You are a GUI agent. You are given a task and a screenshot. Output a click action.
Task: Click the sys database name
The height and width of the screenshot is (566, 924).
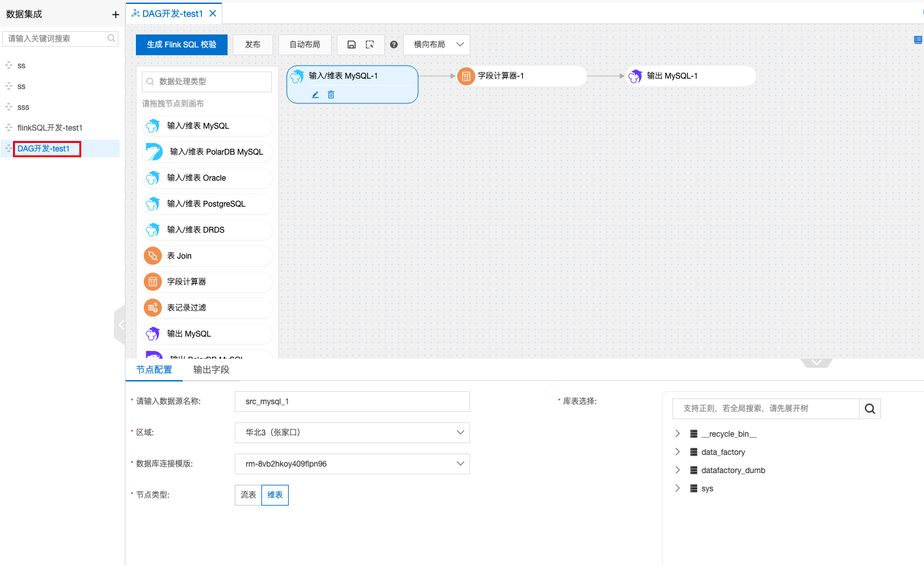[707, 489]
